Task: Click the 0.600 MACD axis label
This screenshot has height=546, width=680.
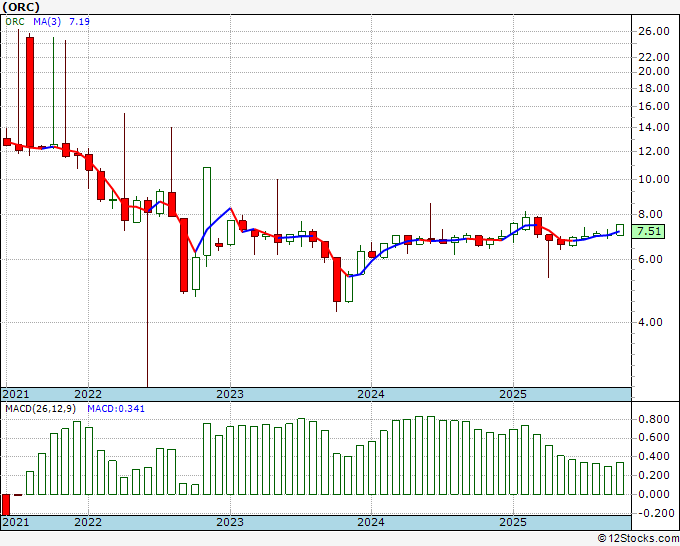Action: pos(654,438)
